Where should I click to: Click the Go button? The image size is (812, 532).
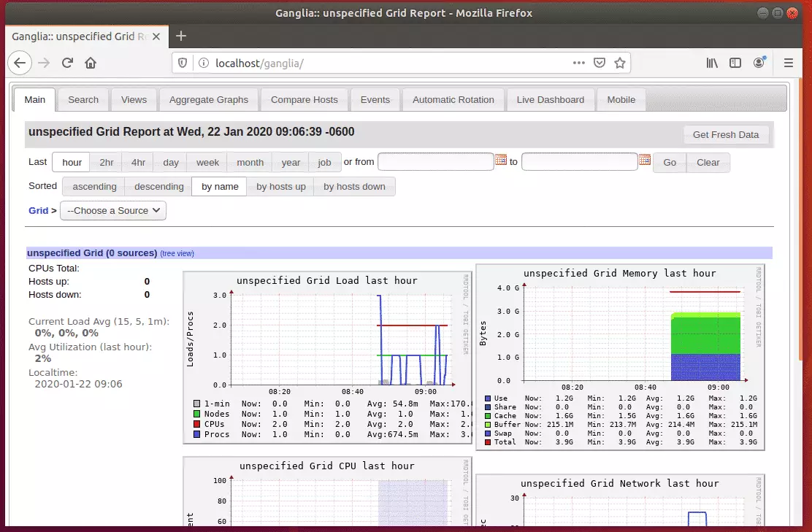click(x=670, y=163)
